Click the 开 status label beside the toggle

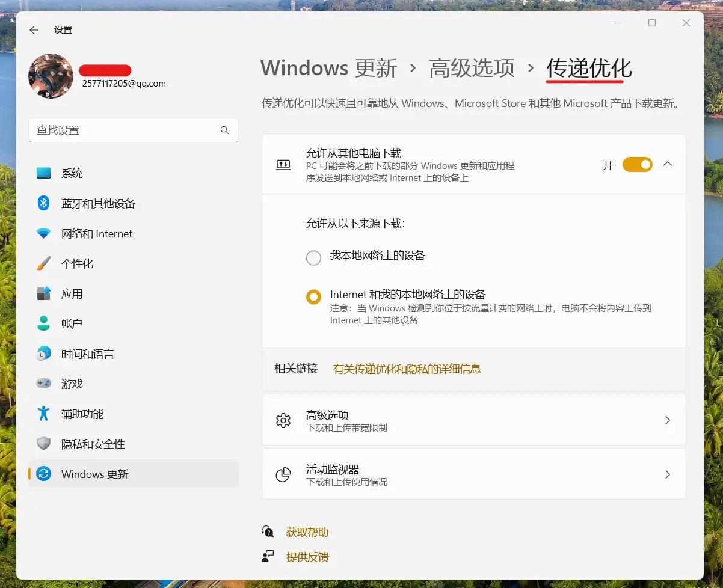click(x=608, y=165)
